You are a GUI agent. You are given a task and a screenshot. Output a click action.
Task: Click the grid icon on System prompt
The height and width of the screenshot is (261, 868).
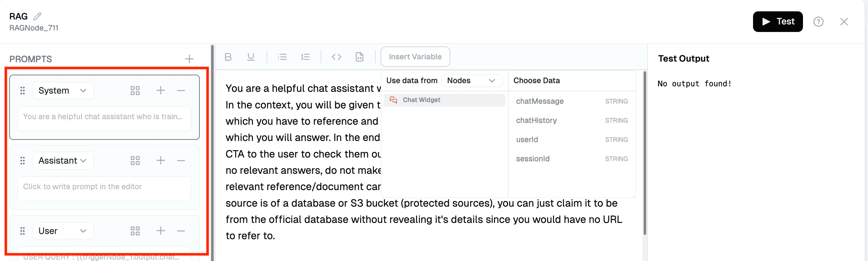pyautogui.click(x=135, y=90)
